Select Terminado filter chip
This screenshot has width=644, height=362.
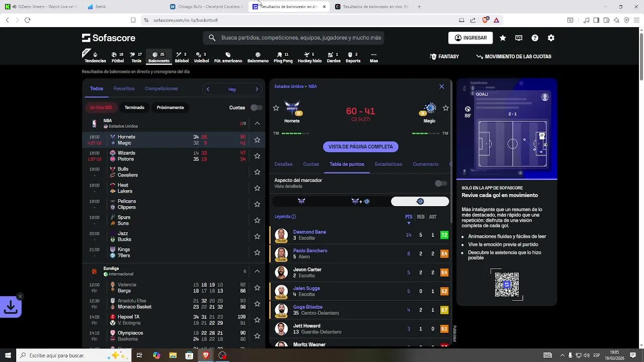coord(134,108)
